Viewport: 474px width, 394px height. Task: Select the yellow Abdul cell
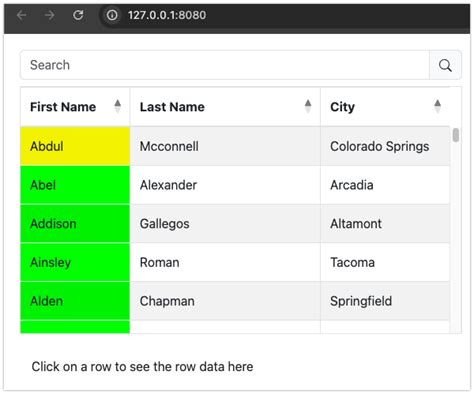[75, 146]
